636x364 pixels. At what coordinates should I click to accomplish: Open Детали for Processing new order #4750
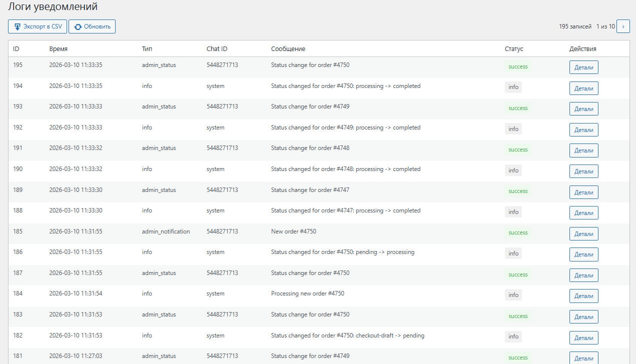583,296
